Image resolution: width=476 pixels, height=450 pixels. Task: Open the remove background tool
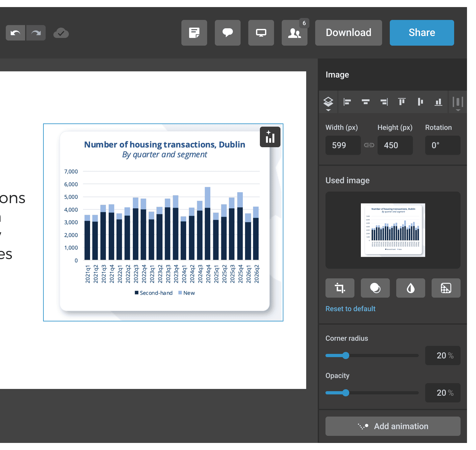coord(446,288)
